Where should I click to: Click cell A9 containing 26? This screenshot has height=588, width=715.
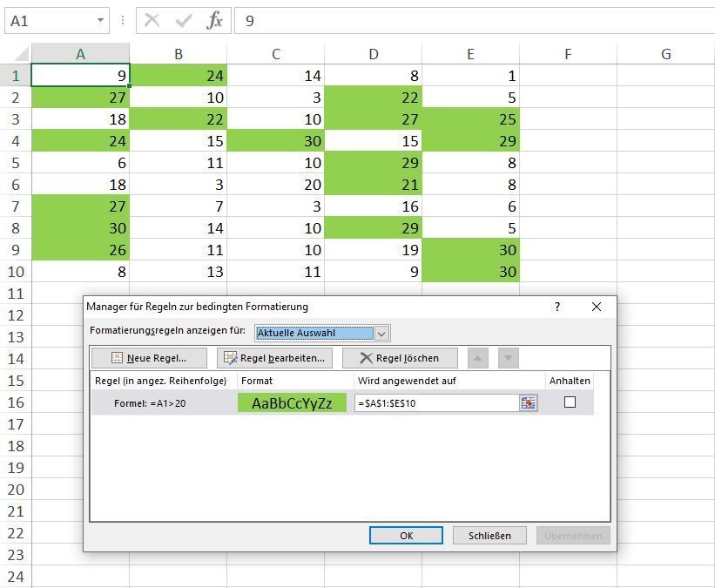tap(80, 249)
